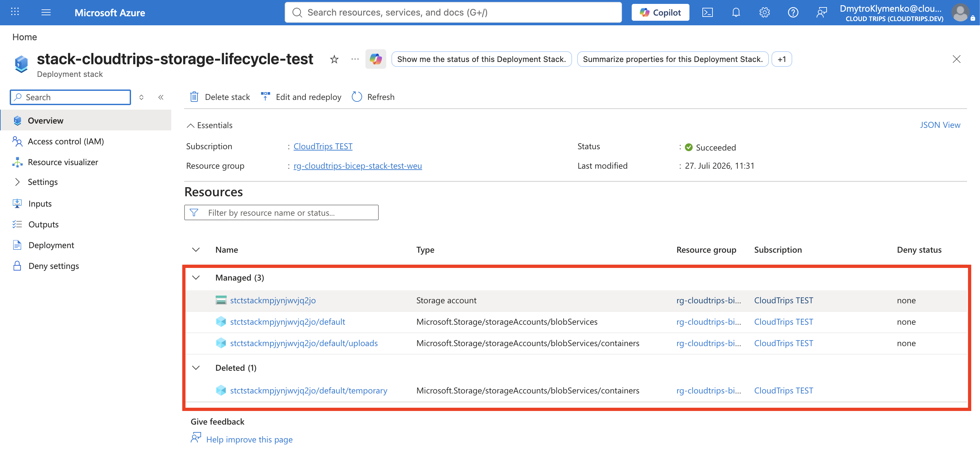The width and height of the screenshot is (980, 458).
Task: Open the resource group link in the temporary row
Action: click(x=708, y=390)
